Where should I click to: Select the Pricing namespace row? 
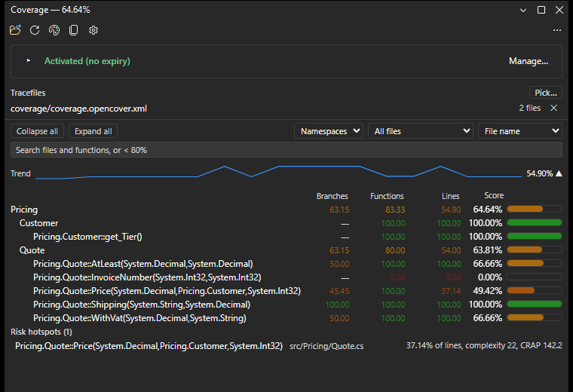pos(286,210)
